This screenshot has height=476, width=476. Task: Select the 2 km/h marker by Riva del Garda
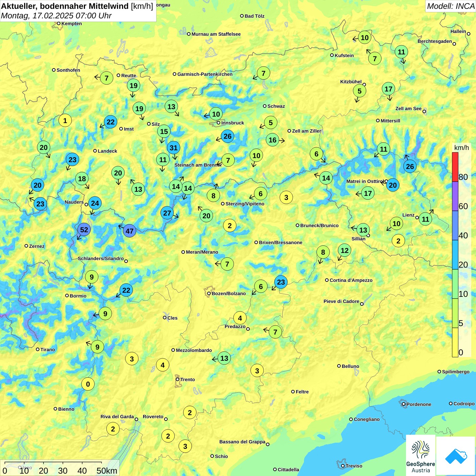(113, 429)
